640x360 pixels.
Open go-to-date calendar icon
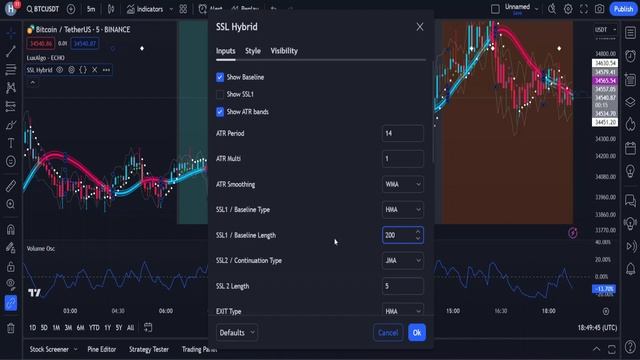pyautogui.click(x=148, y=327)
